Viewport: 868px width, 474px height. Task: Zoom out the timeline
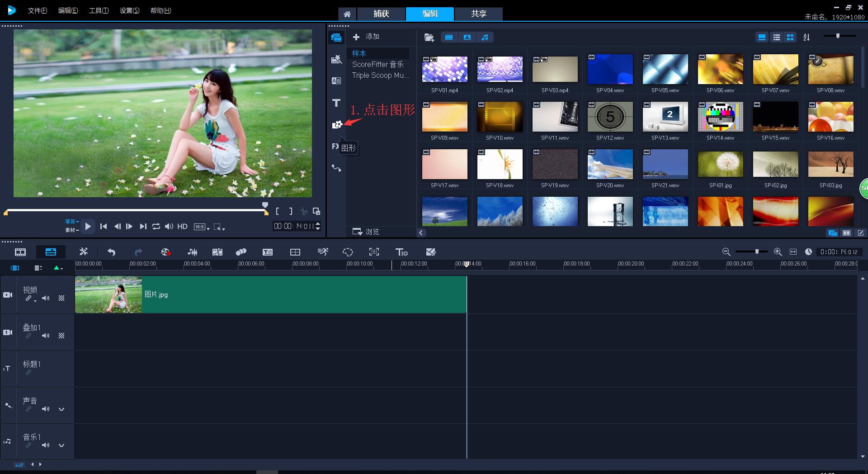coord(726,252)
